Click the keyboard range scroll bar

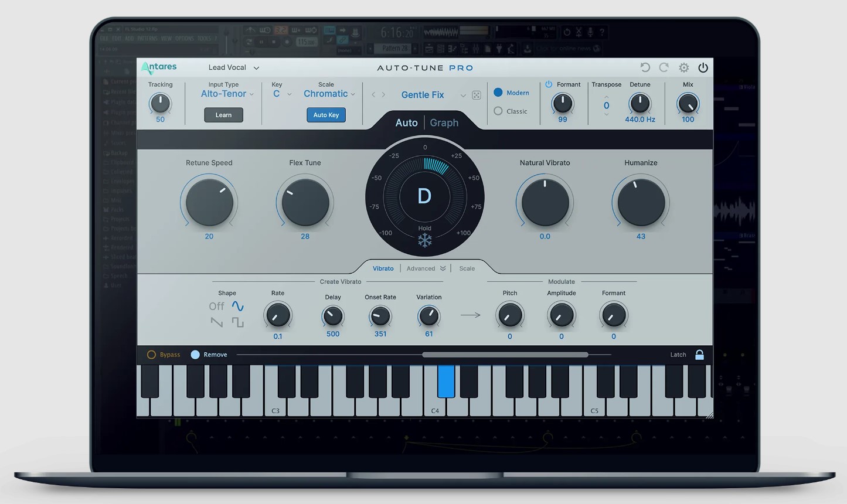pyautogui.click(x=505, y=355)
